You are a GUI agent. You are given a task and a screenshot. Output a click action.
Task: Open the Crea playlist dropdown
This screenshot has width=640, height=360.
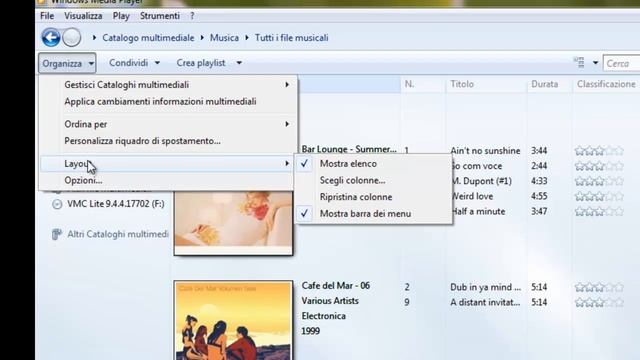(x=209, y=63)
